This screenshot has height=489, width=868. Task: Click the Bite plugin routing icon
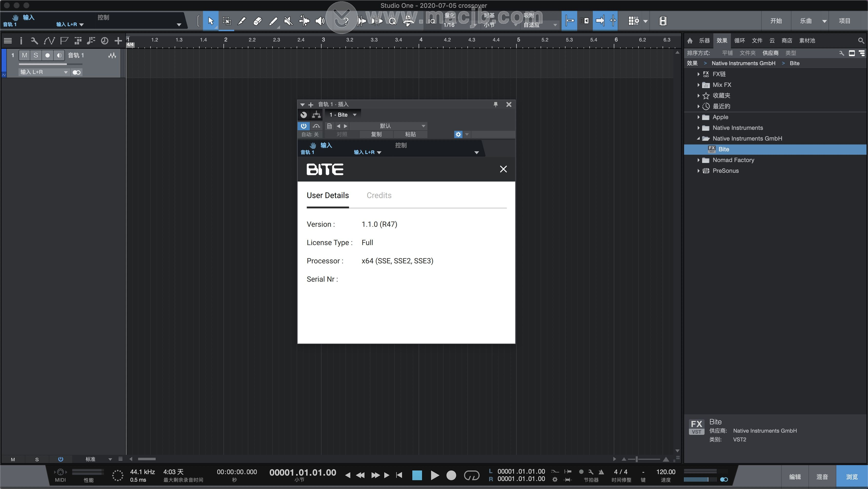pyautogui.click(x=316, y=115)
